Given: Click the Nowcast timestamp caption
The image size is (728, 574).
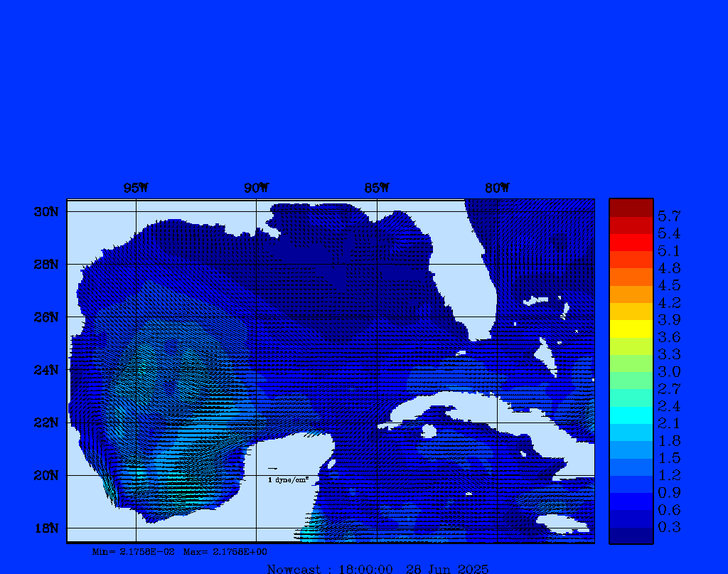Looking at the screenshot, I should [x=378, y=568].
